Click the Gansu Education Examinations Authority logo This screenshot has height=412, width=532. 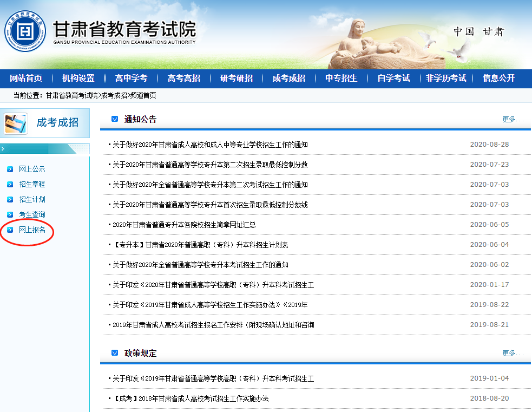coord(25,32)
